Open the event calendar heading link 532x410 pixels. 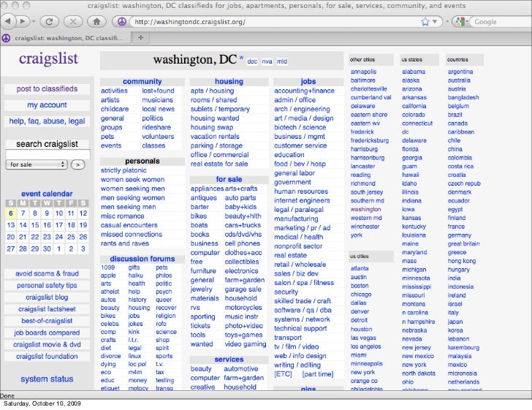[47, 194]
